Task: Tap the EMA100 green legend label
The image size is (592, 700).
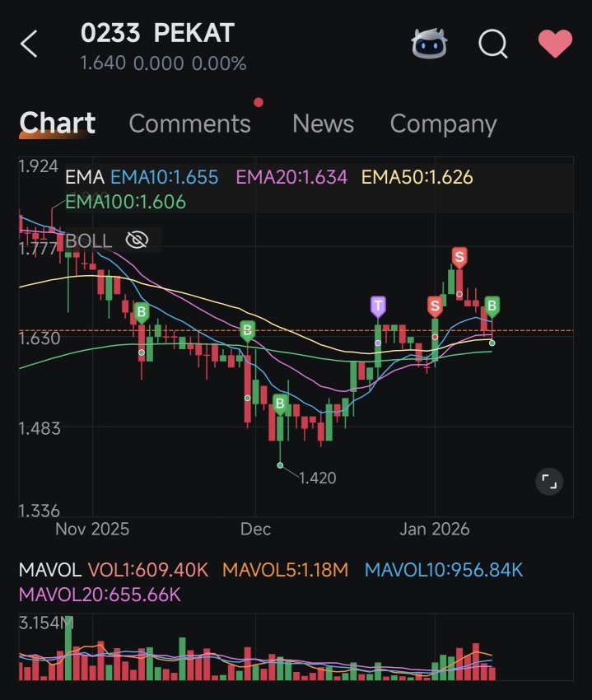Action: (x=125, y=202)
